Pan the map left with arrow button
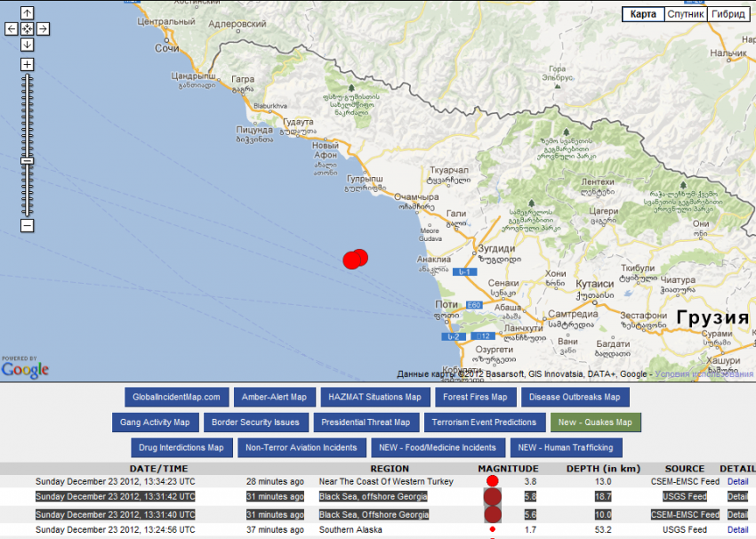The height and width of the screenshot is (539, 756). coord(11,28)
